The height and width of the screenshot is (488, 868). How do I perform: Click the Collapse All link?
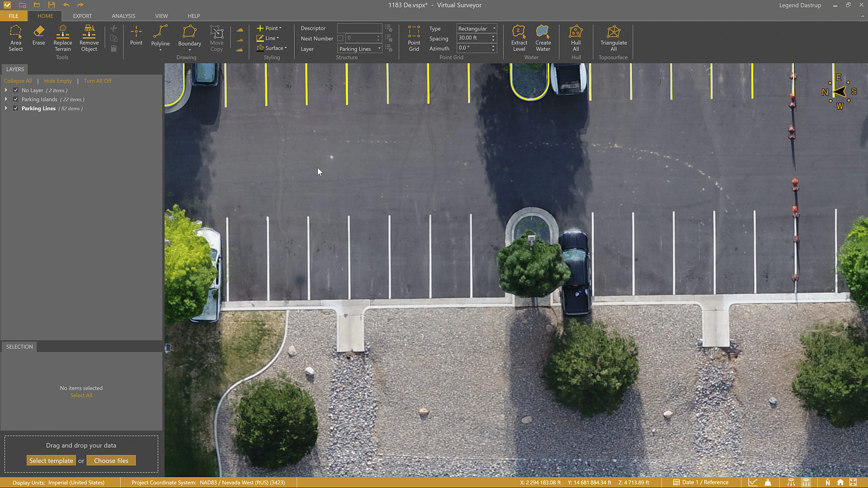18,81
